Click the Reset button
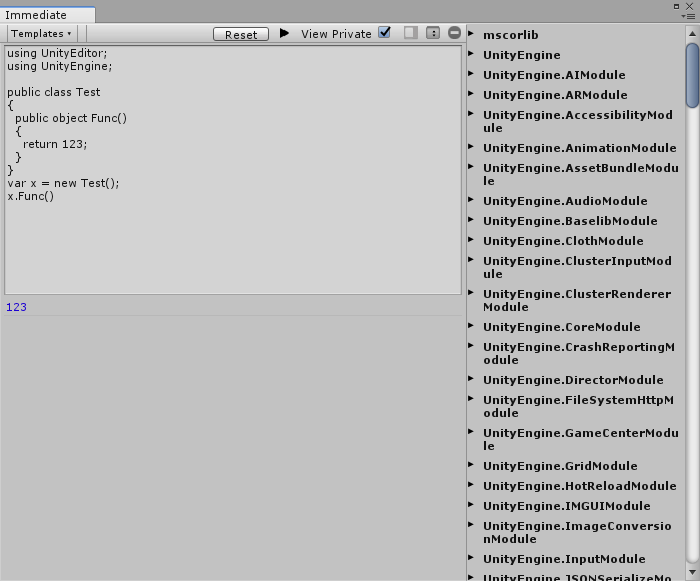The image size is (700, 581). tap(241, 34)
